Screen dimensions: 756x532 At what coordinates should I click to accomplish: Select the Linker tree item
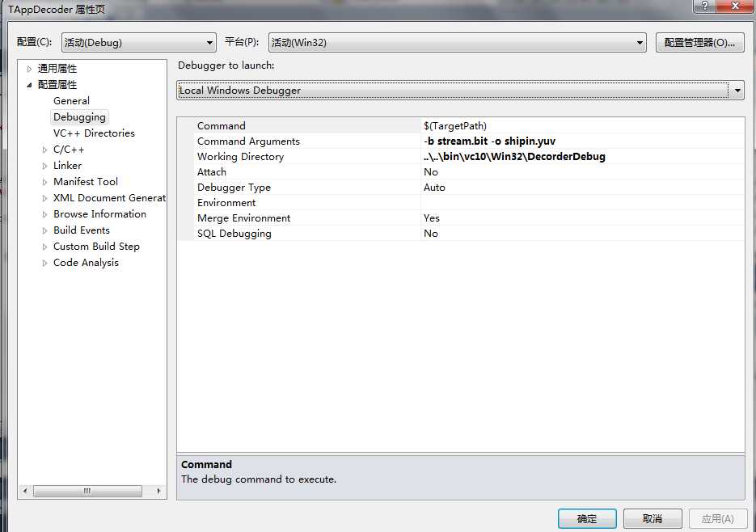(67, 166)
